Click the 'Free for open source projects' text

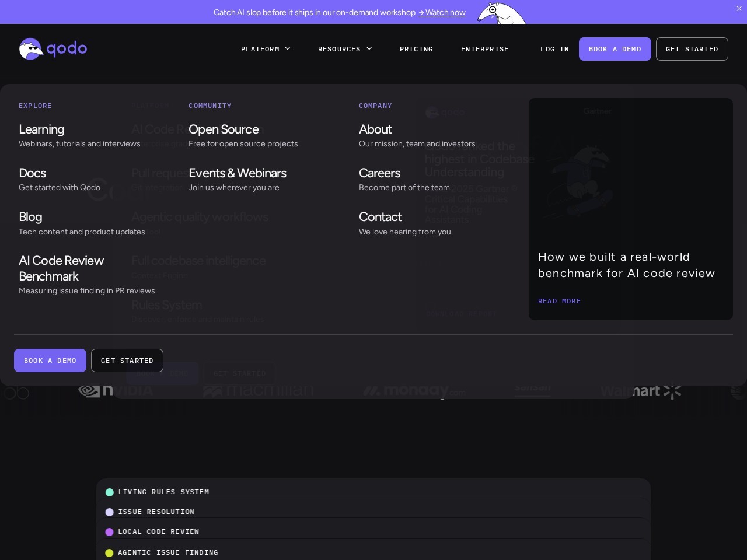tap(243, 143)
